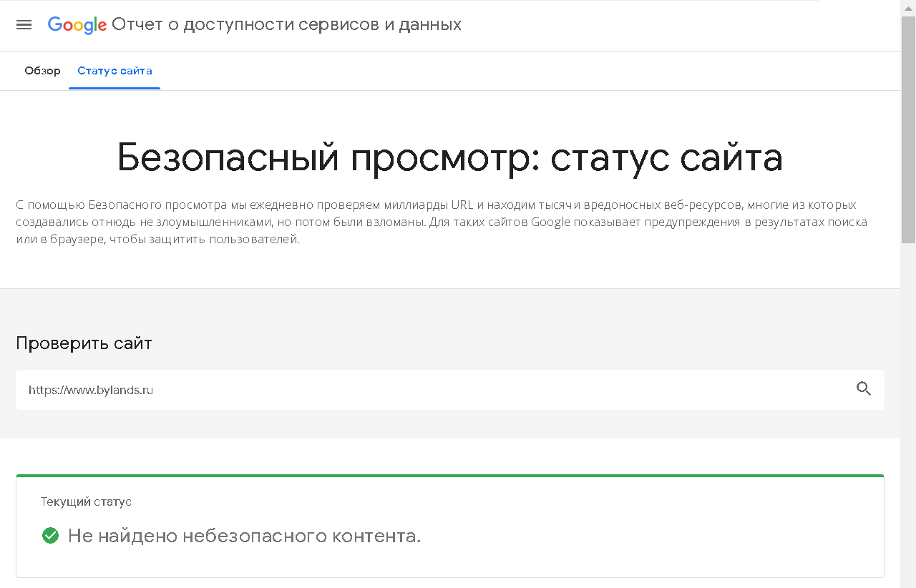Click the heading Безопасный просмотр: статус сайта
This screenshot has height=588, width=916.
449,158
